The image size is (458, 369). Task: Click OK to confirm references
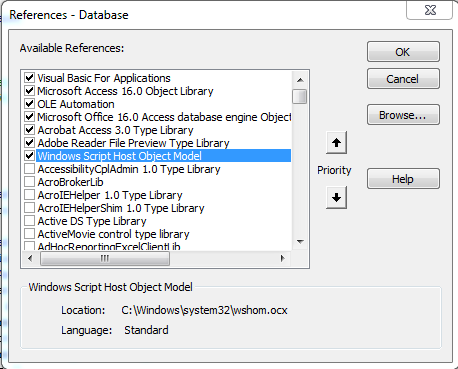tap(403, 52)
